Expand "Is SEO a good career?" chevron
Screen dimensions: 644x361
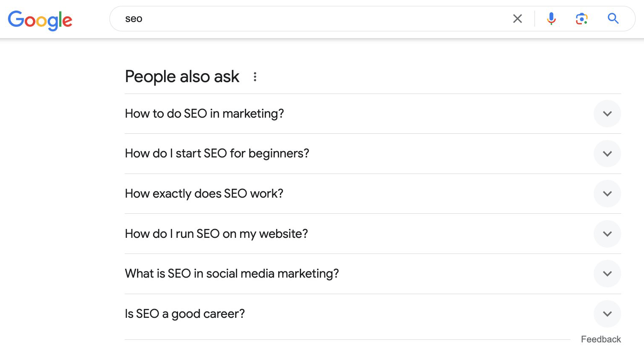click(x=607, y=314)
